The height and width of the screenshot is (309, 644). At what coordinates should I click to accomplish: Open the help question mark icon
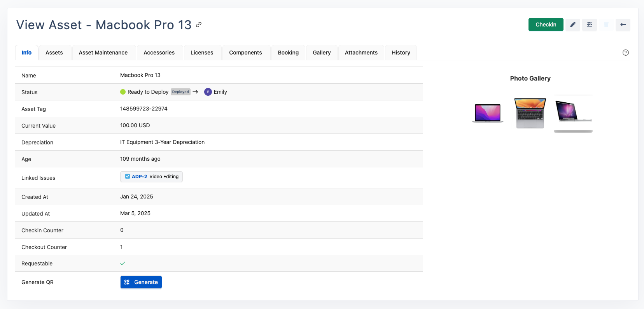pyautogui.click(x=625, y=53)
